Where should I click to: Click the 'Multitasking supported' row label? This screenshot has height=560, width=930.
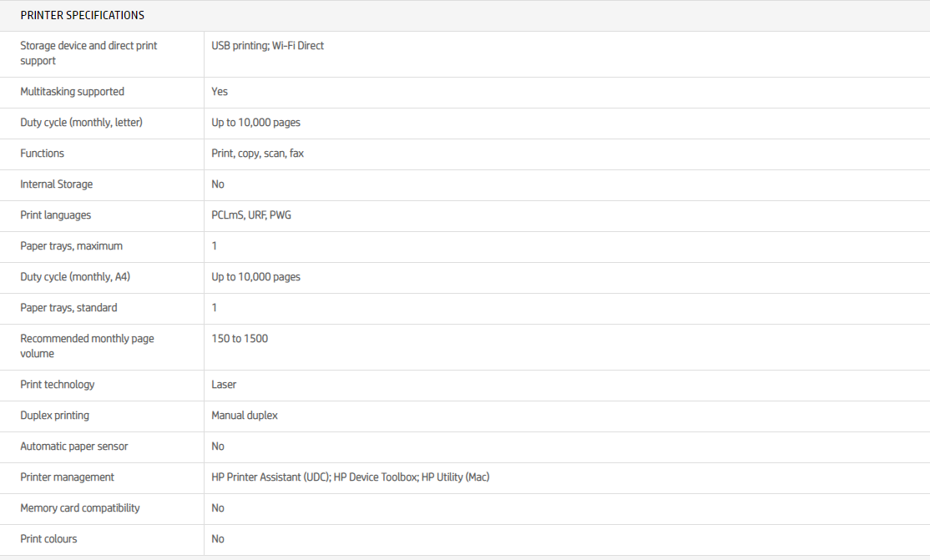(72, 92)
